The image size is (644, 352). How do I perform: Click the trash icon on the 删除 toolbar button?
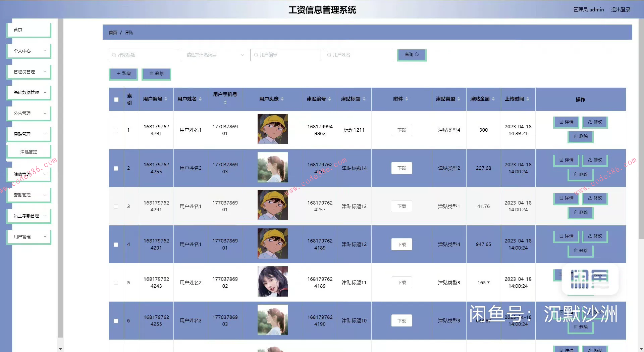pyautogui.click(x=151, y=74)
